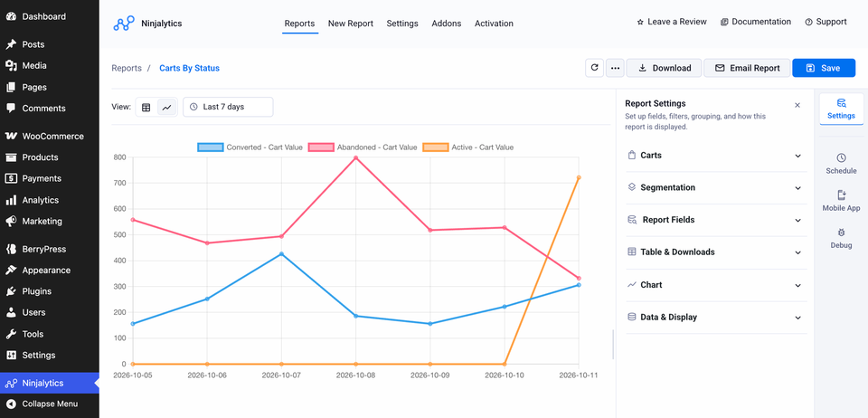
Task: Open the three-dot more options menu
Action: pos(615,68)
